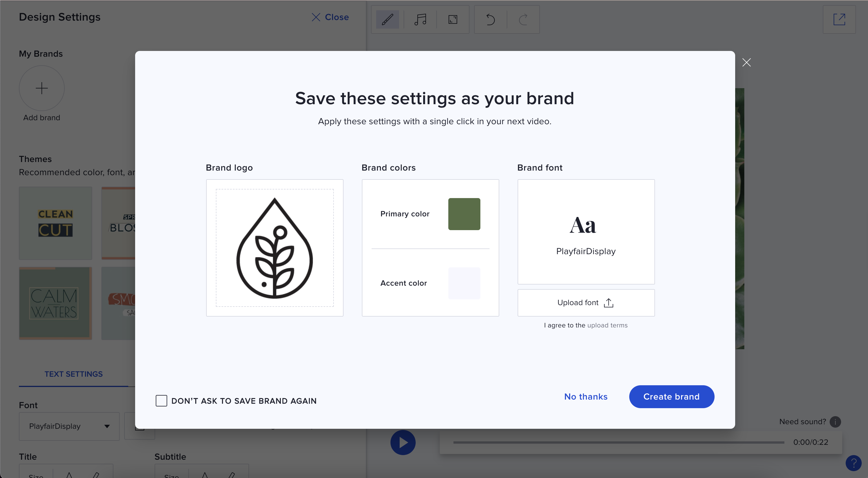Image resolution: width=868 pixels, height=478 pixels.
Task: Select TEXT SETTINGS tab
Action: (74, 374)
